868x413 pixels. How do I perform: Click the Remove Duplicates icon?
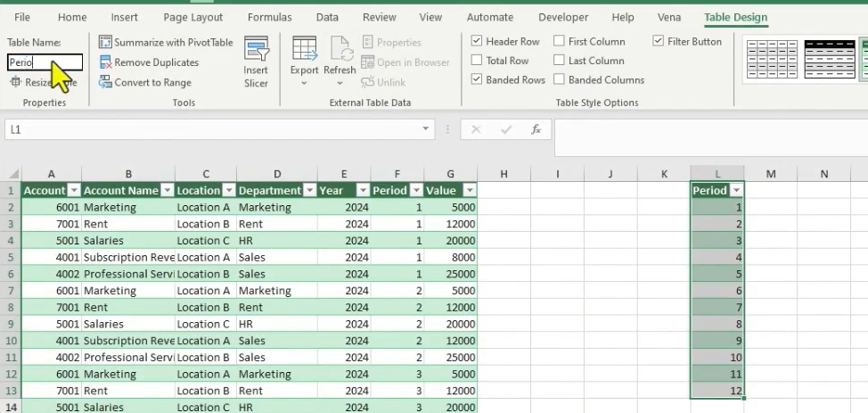pyautogui.click(x=106, y=62)
